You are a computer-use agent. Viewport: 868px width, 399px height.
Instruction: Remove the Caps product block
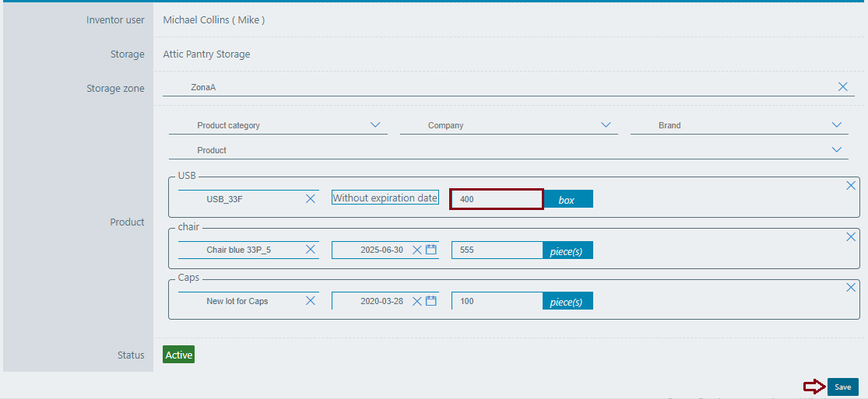pyautogui.click(x=851, y=288)
